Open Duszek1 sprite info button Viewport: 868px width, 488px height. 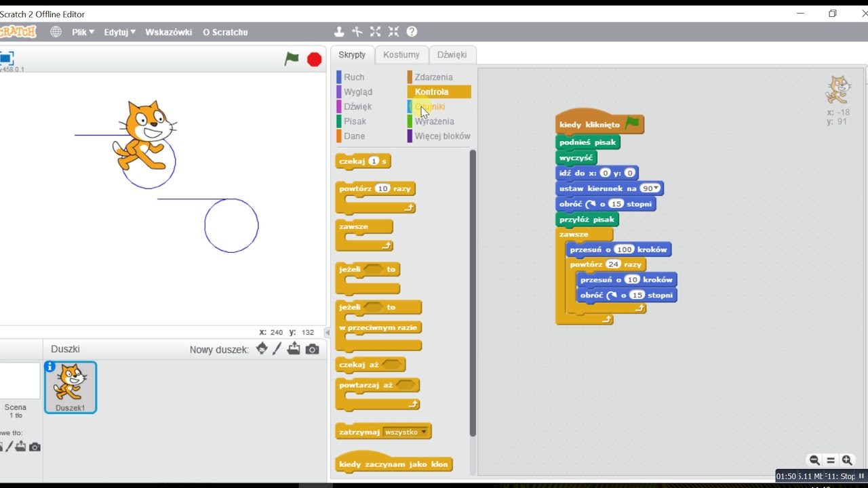point(50,367)
